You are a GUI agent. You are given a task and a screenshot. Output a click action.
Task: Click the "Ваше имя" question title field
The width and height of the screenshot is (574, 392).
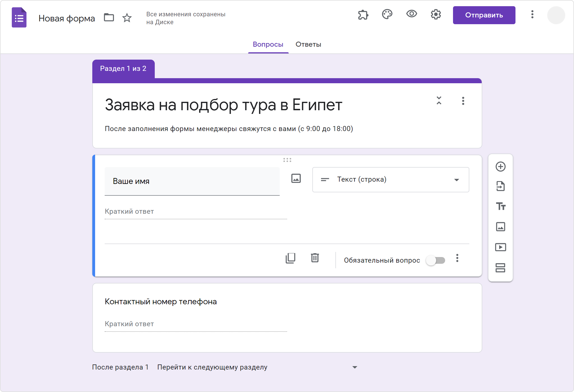pos(192,181)
